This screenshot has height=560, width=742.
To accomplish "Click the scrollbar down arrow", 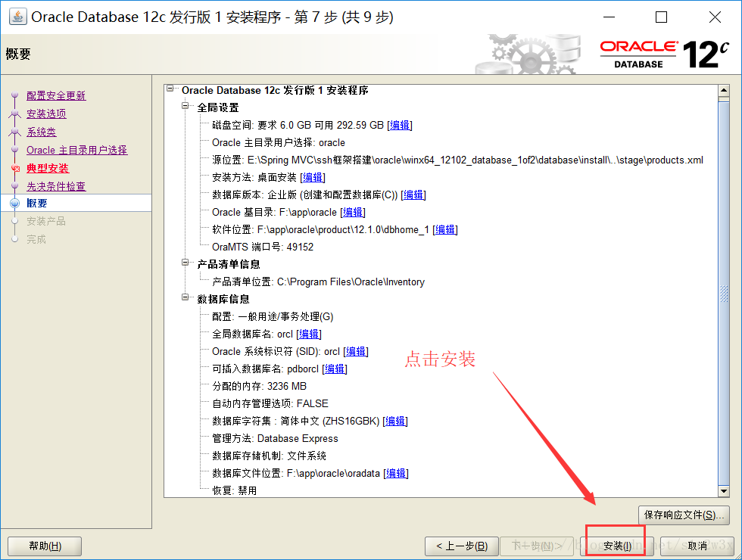I will (x=724, y=491).
